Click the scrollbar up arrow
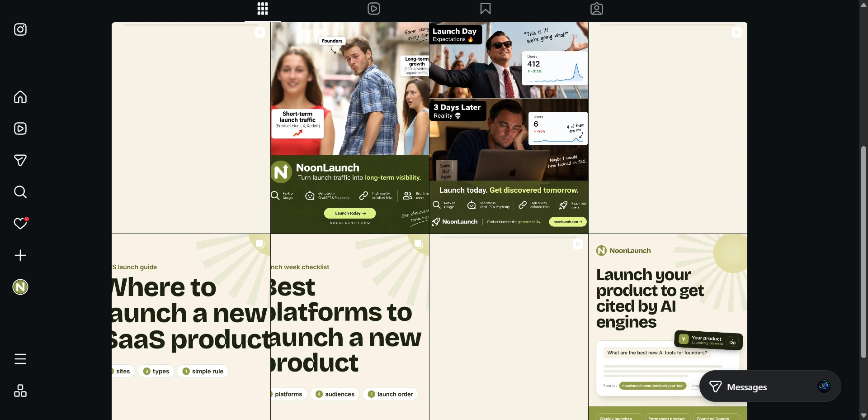The image size is (868, 420). [x=863, y=5]
